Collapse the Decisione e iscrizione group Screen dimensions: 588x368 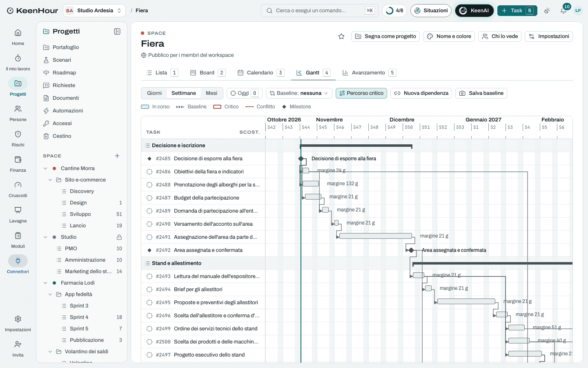click(x=147, y=146)
